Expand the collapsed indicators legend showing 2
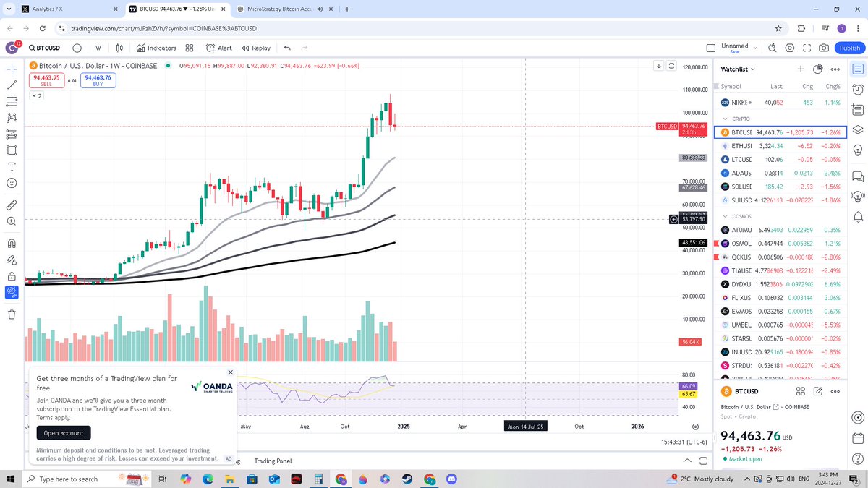This screenshot has width=868, height=488. [36, 95]
